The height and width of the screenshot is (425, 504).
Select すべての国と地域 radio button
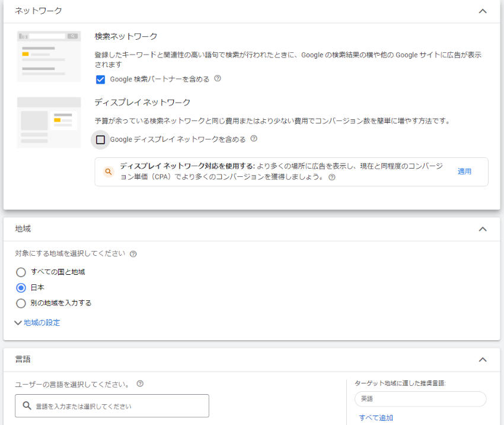point(21,272)
